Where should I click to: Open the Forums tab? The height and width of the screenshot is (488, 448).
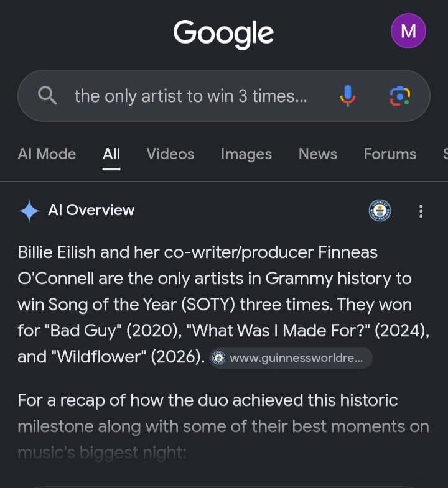click(x=390, y=154)
